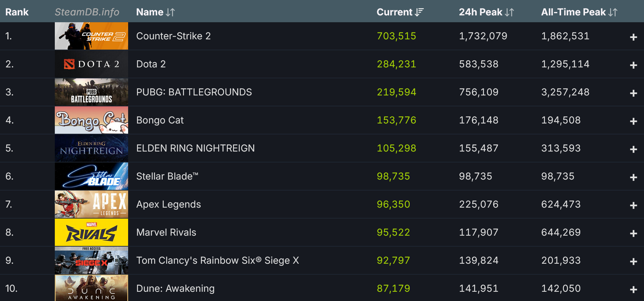The height and width of the screenshot is (301, 644).
Task: Open Tom Clancy's Rainbow Six Siege X link
Action: point(218,261)
